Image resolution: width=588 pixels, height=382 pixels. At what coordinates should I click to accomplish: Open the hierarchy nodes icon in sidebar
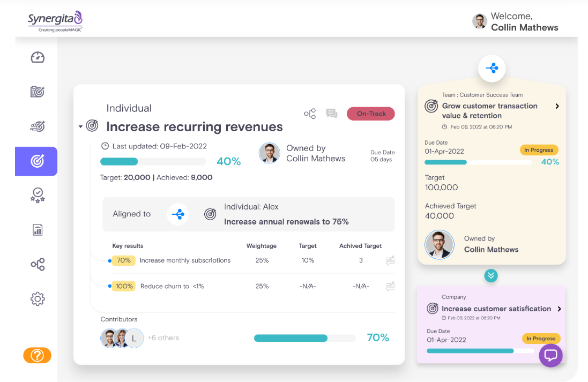(x=38, y=264)
